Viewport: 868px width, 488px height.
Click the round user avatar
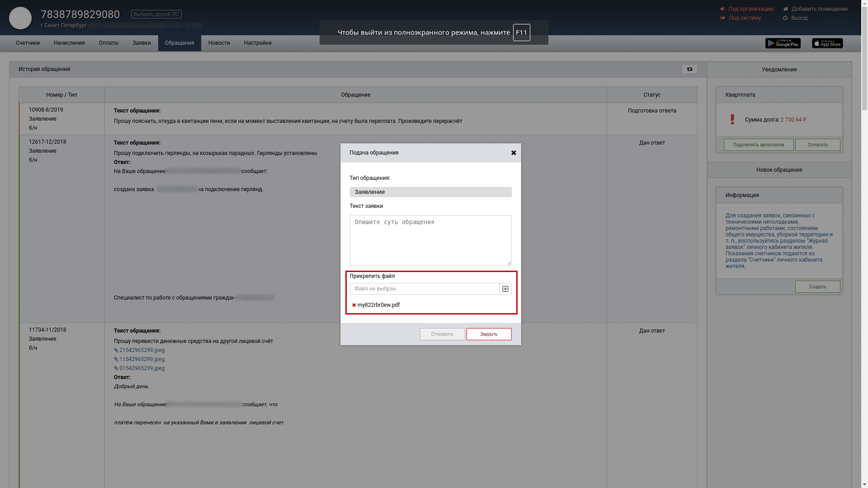(20, 18)
